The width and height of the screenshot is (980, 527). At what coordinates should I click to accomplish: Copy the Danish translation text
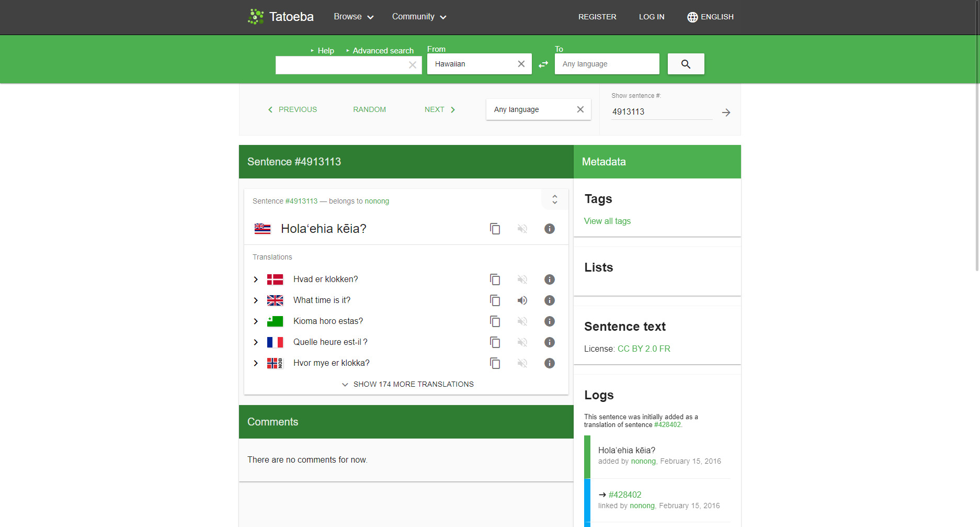495,279
